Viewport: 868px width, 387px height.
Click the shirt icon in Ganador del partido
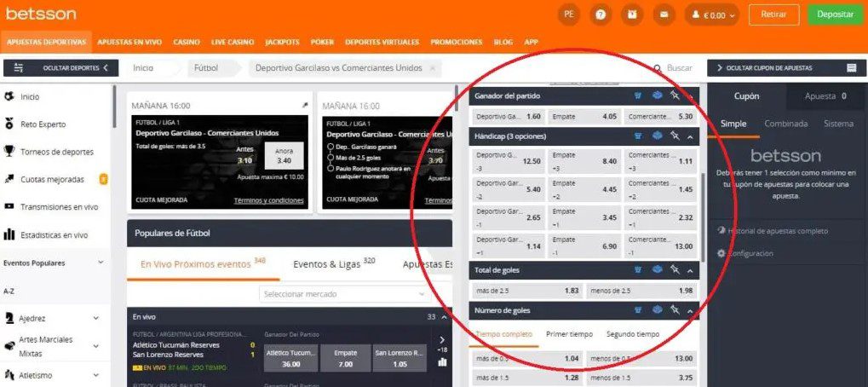[x=638, y=95]
